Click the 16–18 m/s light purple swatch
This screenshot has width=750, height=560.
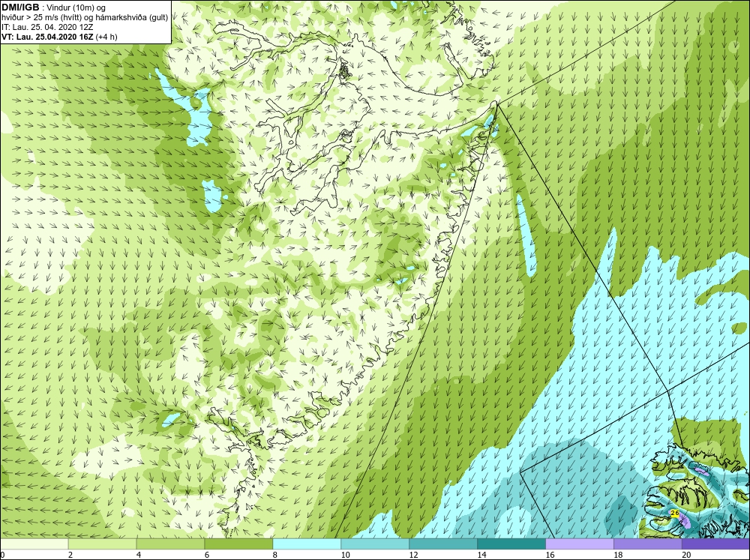[579, 544]
